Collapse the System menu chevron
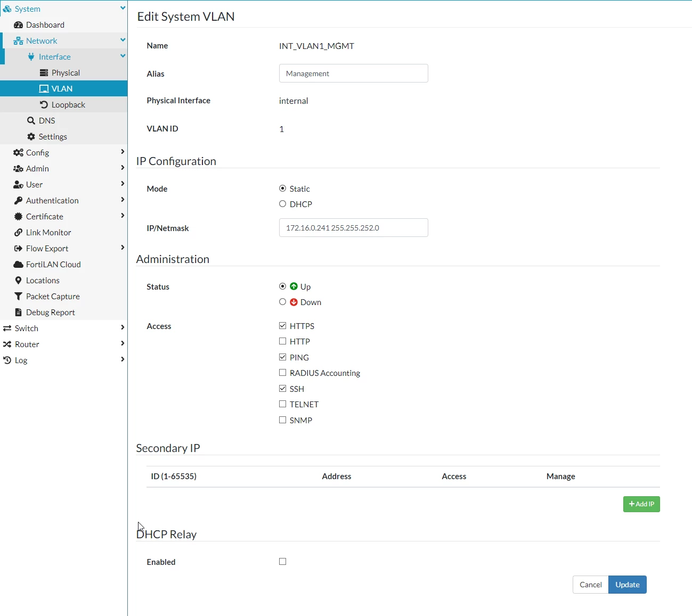Image resolution: width=692 pixels, height=616 pixels. coord(123,8)
